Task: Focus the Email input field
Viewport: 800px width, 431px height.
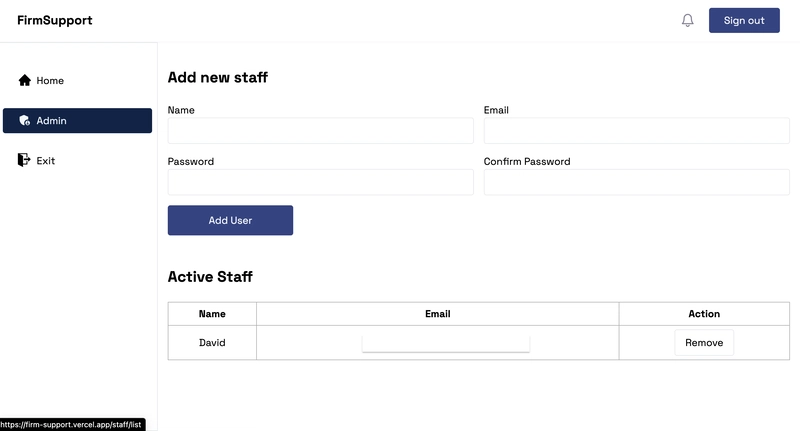Action: click(x=636, y=131)
